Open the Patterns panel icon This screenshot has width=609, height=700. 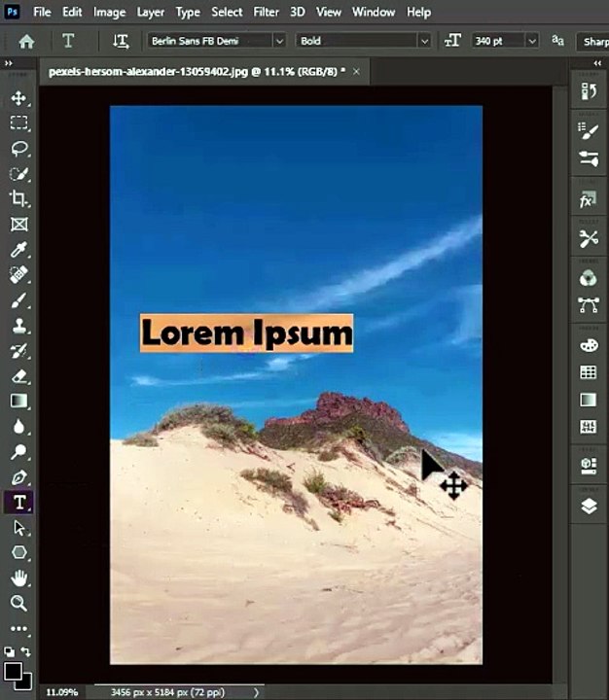pos(589,427)
